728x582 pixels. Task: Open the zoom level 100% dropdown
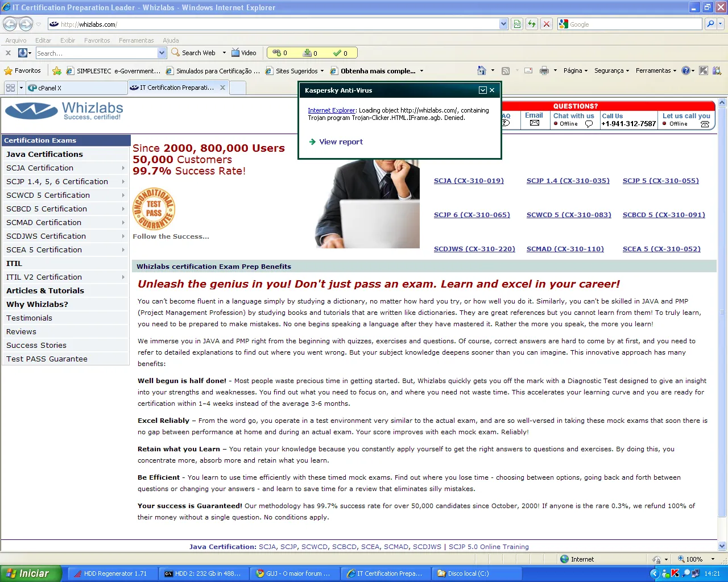coord(713,559)
